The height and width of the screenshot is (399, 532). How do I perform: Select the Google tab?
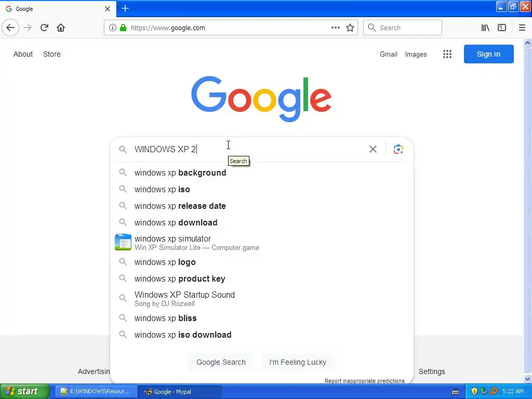58,9
